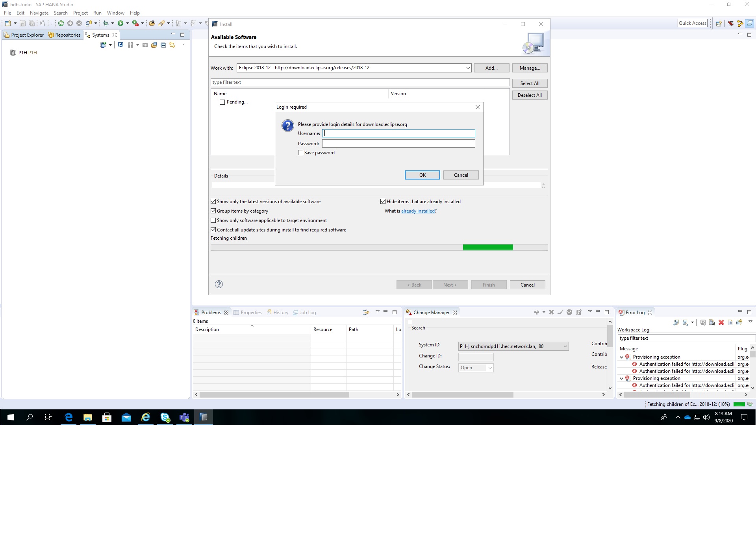This screenshot has height=544, width=756.
Task: Click the Run with toolbox (External Tools) icon
Action: point(135,23)
